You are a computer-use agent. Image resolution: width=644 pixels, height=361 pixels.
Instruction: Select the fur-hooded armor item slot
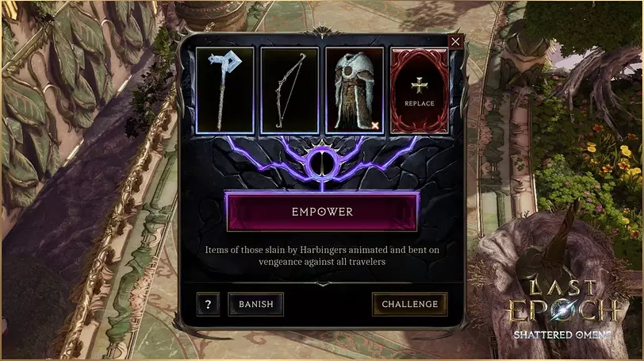tap(355, 90)
